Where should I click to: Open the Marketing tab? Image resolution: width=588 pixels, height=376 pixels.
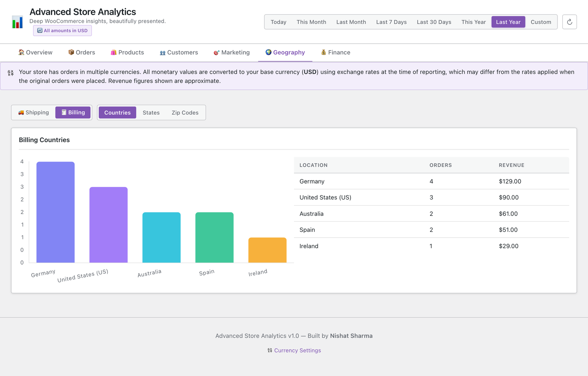232,53
